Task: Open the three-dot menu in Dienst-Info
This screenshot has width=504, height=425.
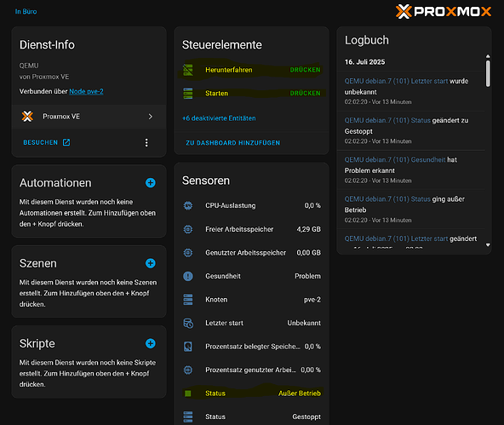Action: tap(146, 143)
